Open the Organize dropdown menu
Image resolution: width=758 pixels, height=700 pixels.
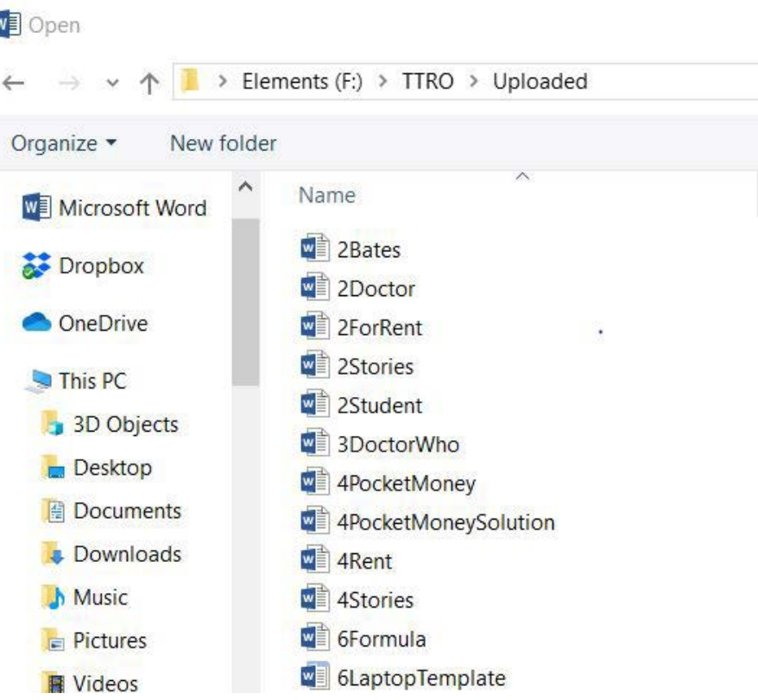point(64,143)
